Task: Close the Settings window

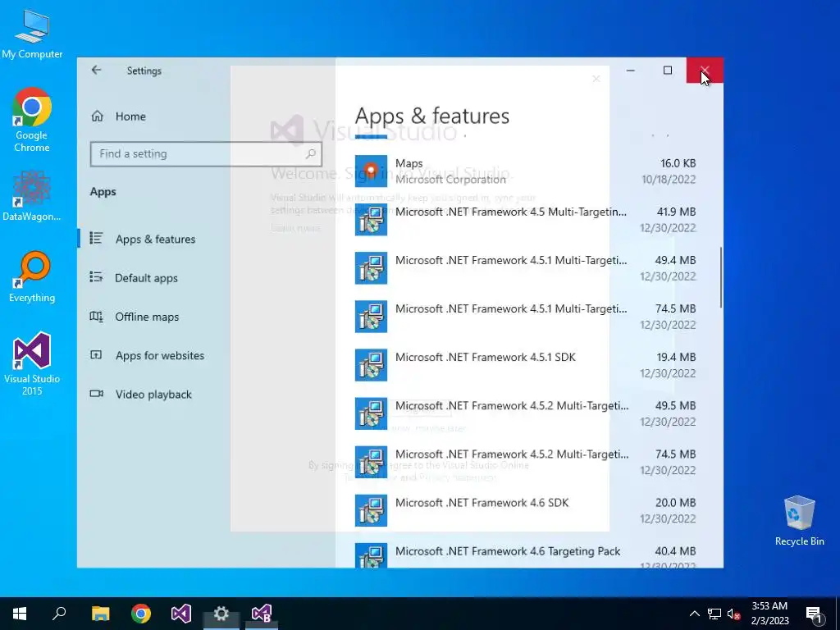Action: tap(705, 71)
